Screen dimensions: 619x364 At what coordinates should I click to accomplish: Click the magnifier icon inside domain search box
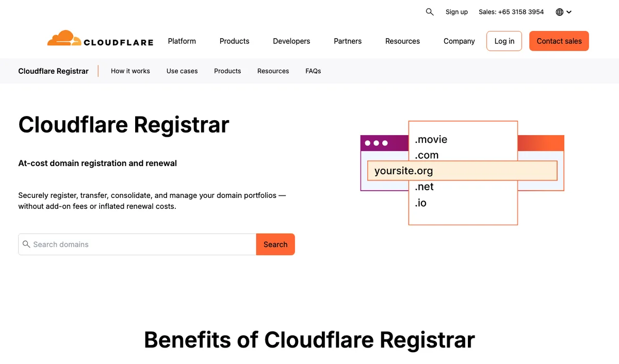[x=26, y=244]
